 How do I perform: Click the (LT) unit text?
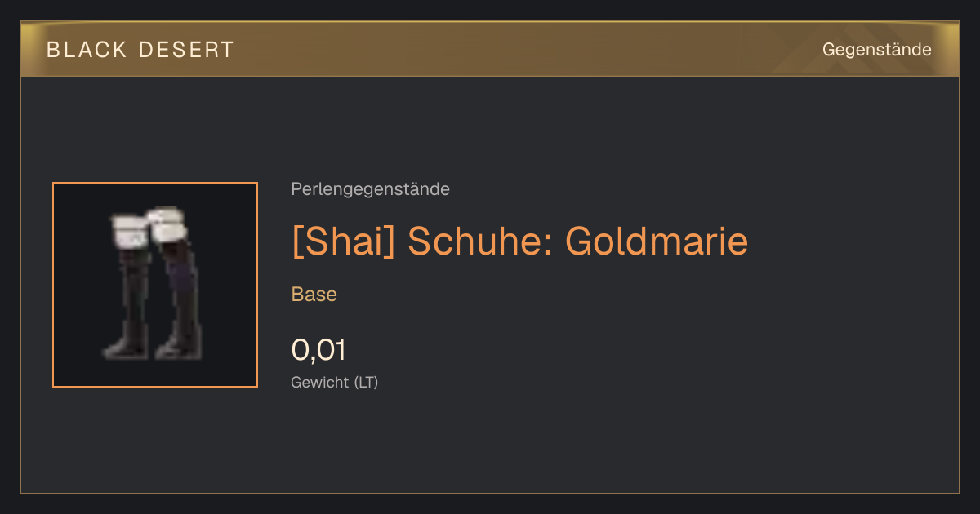tap(366, 382)
